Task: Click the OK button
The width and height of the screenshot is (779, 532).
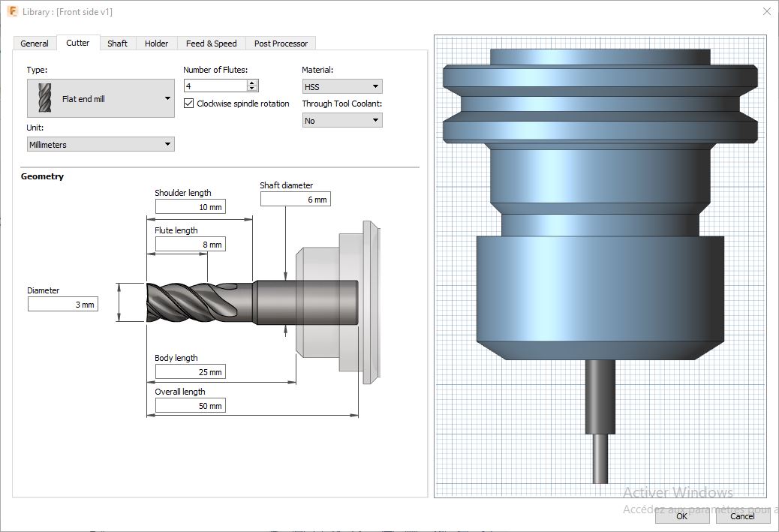Action: (682, 516)
